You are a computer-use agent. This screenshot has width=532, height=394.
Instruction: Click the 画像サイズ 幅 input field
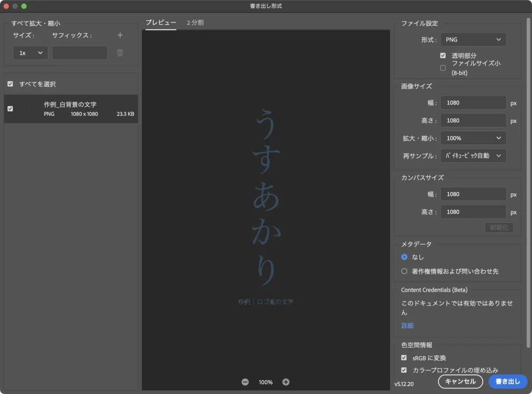point(473,103)
